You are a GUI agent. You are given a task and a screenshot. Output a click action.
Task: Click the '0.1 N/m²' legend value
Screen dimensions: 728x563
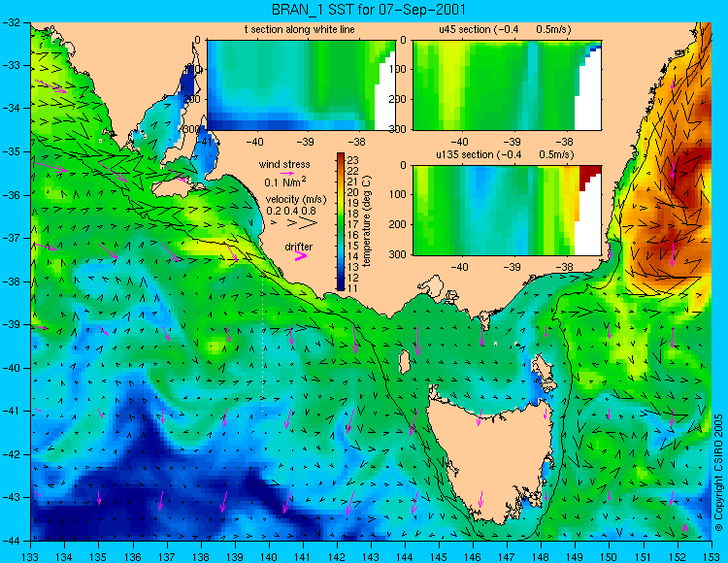click(285, 182)
